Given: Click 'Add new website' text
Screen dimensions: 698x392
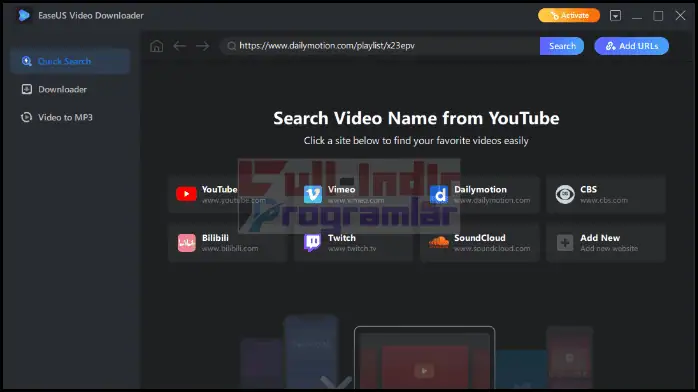Looking at the screenshot, I should (x=609, y=249).
